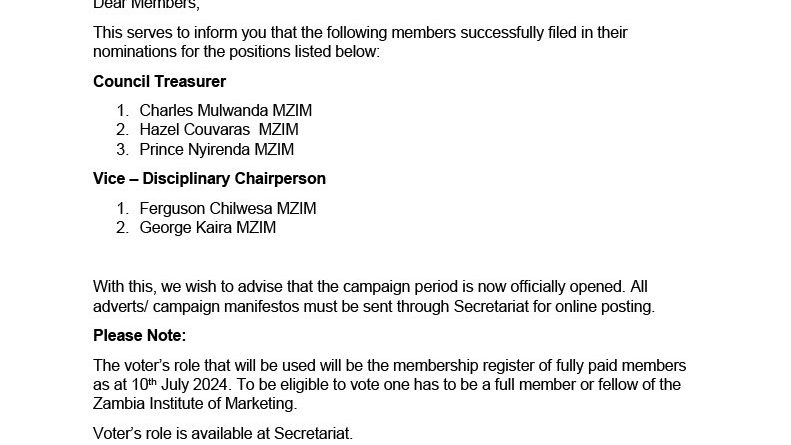Image resolution: width=791 pixels, height=445 pixels.
Task: Select the name Charles Mulwanda MZIM
Action: pos(225,110)
